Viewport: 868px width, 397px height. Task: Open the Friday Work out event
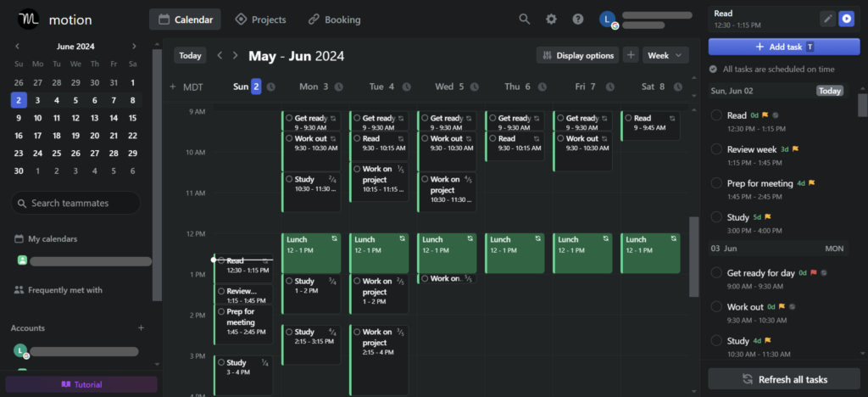(x=582, y=151)
